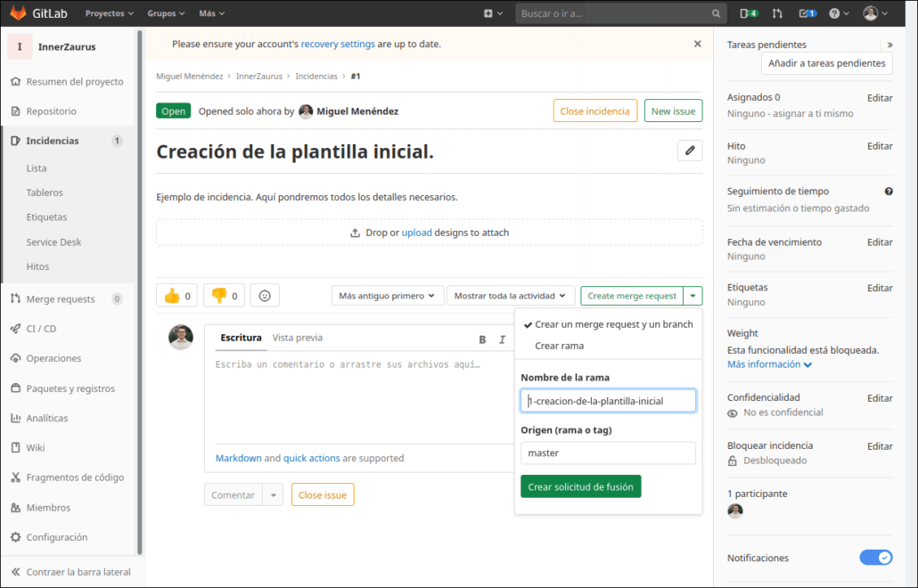Select Crear un merge request y un branch
This screenshot has height=588, width=918.
(609, 324)
